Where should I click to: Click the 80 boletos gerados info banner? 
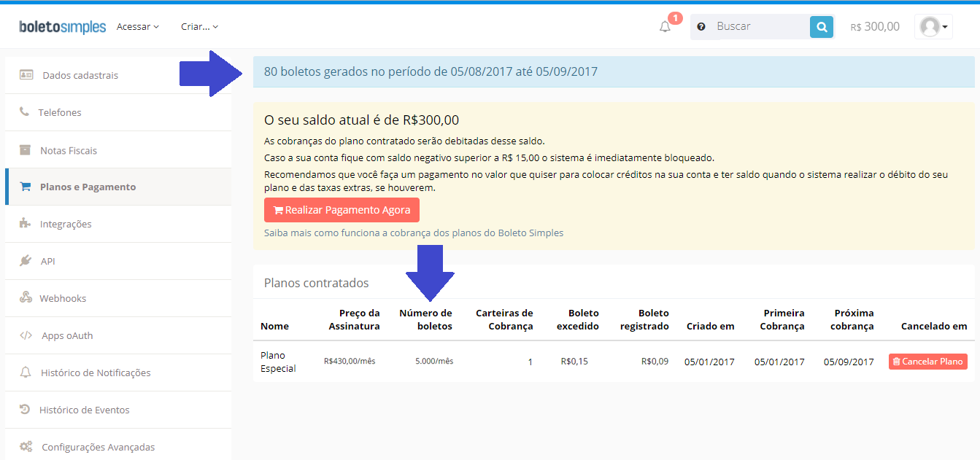(614, 71)
